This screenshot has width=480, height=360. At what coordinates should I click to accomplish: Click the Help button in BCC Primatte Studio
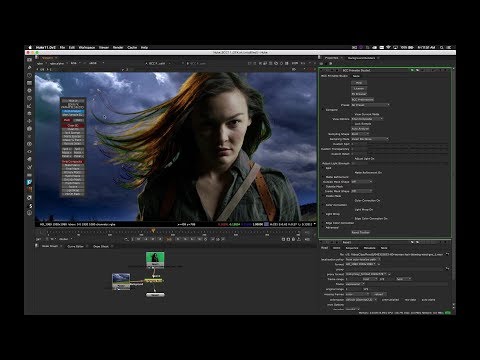359,83
